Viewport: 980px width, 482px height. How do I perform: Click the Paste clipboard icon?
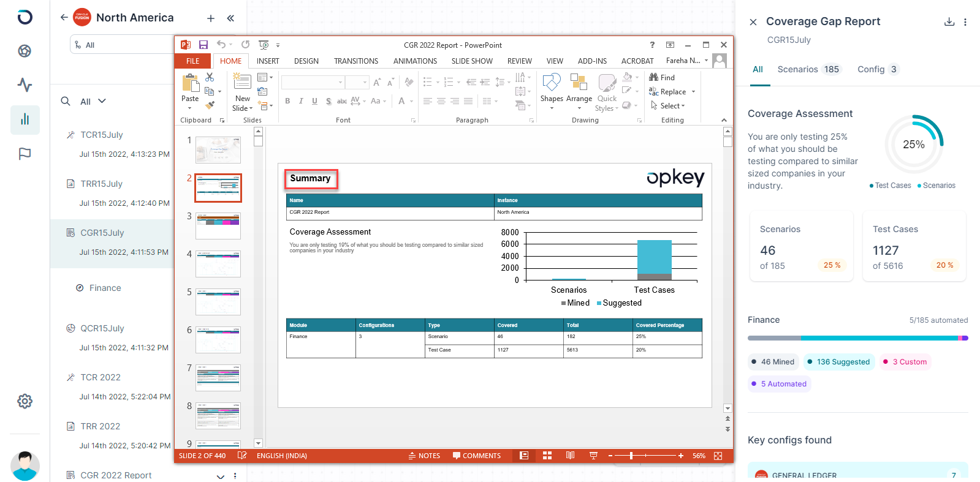[x=191, y=83]
